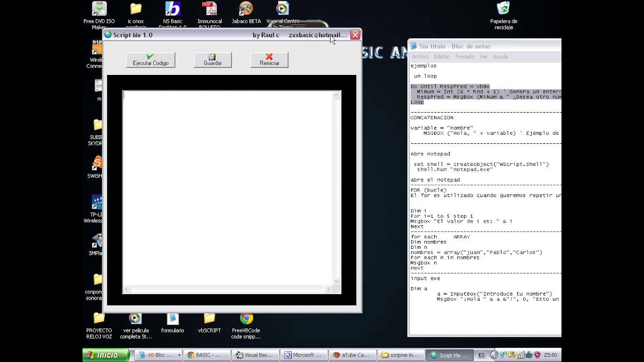Image resolution: width=644 pixels, height=362 pixels.
Task: Click the Script Me globe icon in the title bar
Action: click(108, 35)
